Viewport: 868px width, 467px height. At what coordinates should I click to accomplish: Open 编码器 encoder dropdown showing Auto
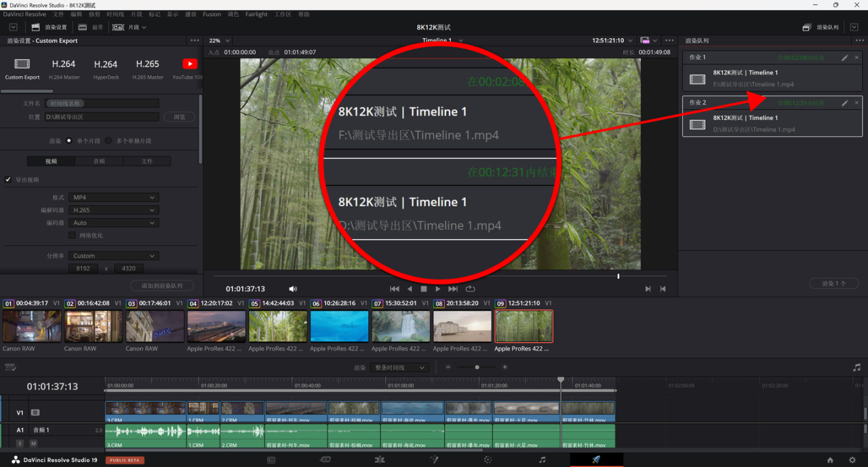(113, 223)
